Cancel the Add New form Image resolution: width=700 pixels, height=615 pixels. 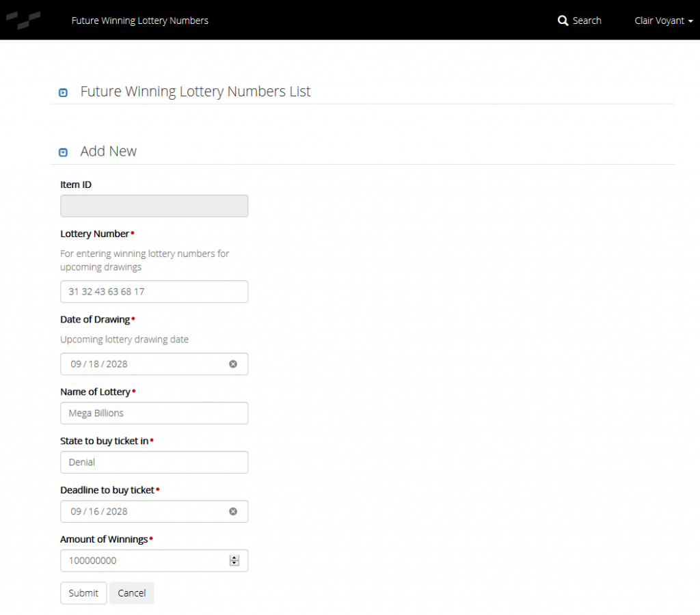click(132, 593)
